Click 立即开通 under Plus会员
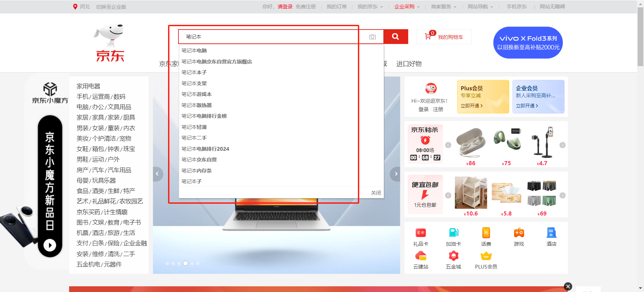The width and height of the screenshot is (644, 292). coord(471,106)
